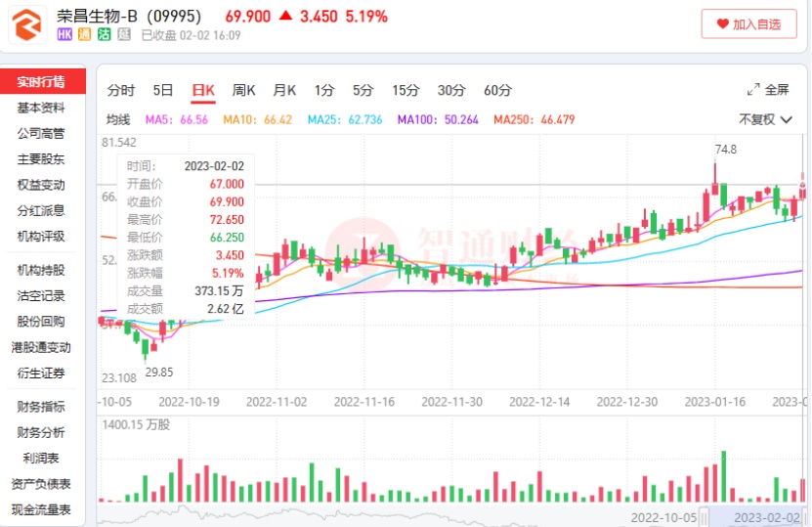Choose the 60分 interval chart
812x527 pixels.
click(x=497, y=90)
